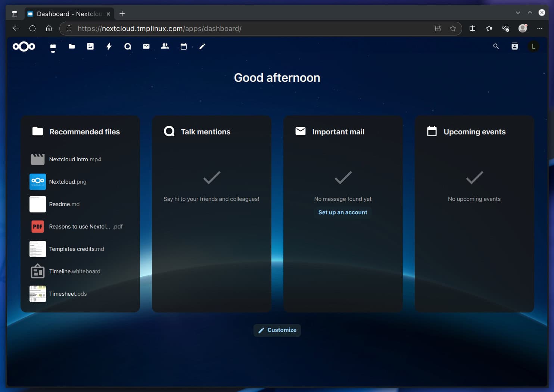554x392 pixels.
Task: Open the Calendar app
Action: 183,46
